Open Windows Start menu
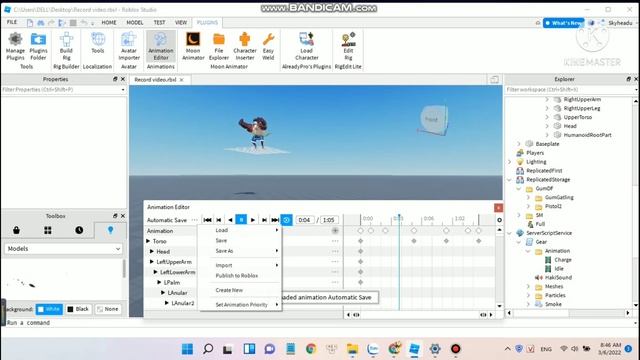The width and height of the screenshot is (640, 360). (187, 349)
